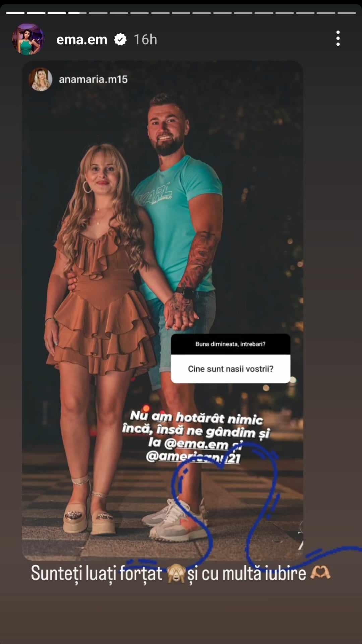This screenshot has width=362, height=644.
Task: Tap the "Cine sunt nasii vostrii?" response box
Action: coord(231,369)
